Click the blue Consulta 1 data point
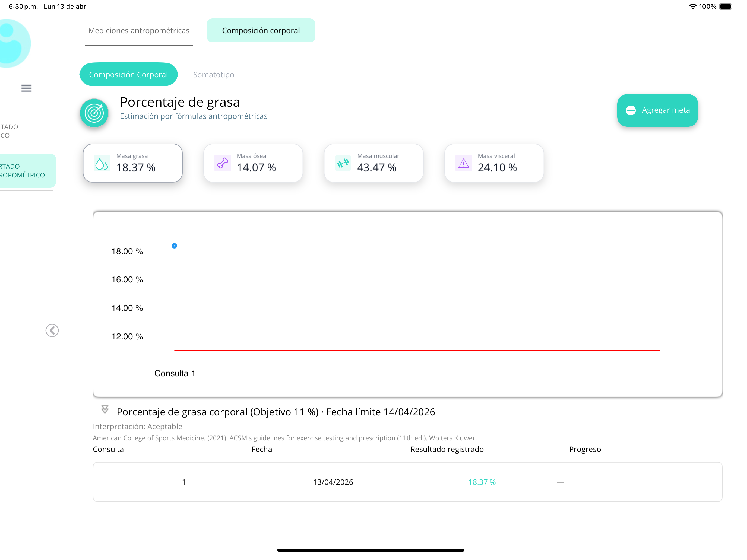The width and height of the screenshot is (747, 560). (174, 246)
